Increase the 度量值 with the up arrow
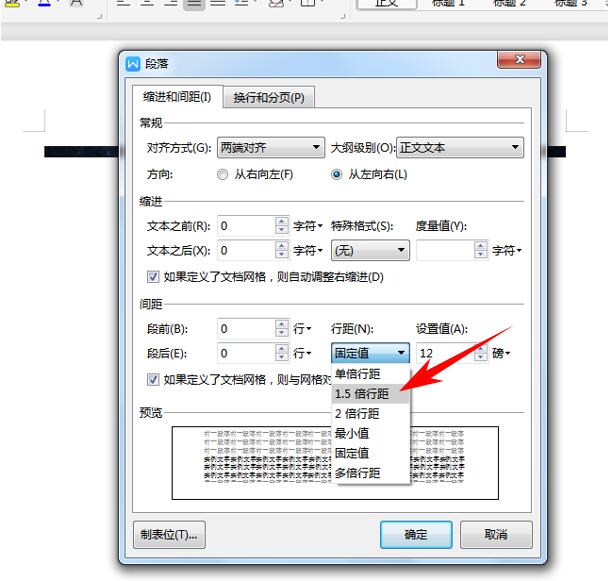The width and height of the screenshot is (608, 581). [x=481, y=246]
